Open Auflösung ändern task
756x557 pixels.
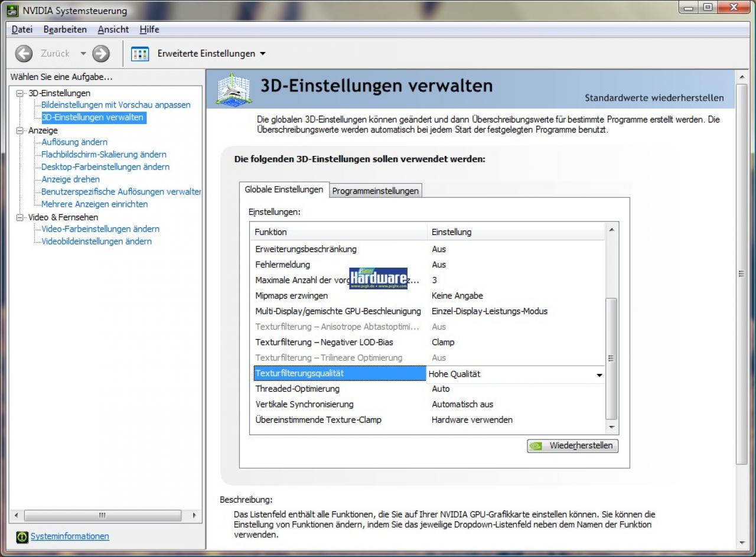click(x=74, y=142)
